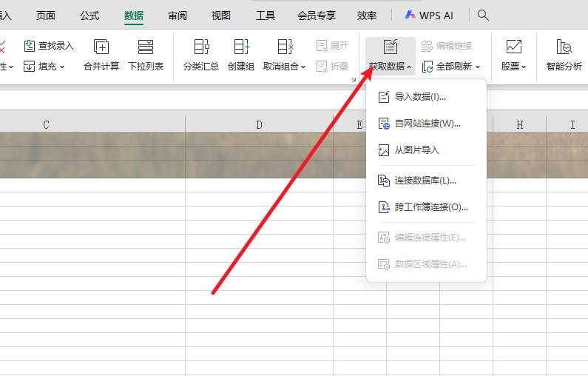The image size is (588, 376).
Task: Collapse the 获取数据 dropdown arrow
Action: pyautogui.click(x=409, y=67)
